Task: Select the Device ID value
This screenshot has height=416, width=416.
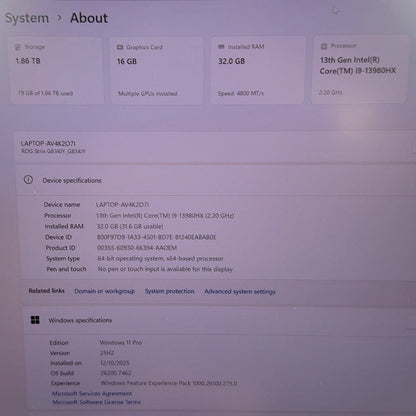Action: click(x=156, y=237)
